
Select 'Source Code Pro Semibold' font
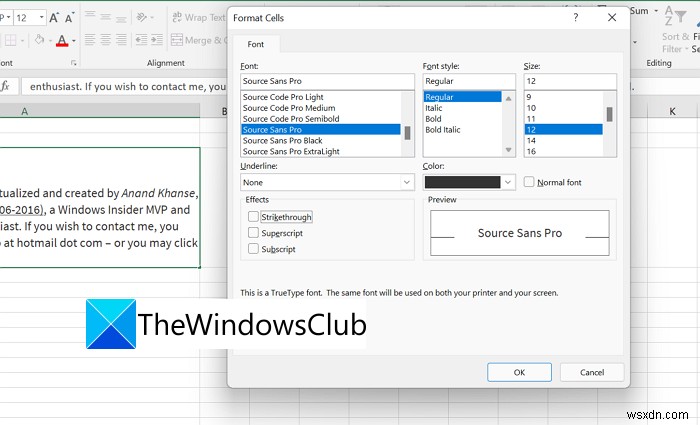coord(291,118)
